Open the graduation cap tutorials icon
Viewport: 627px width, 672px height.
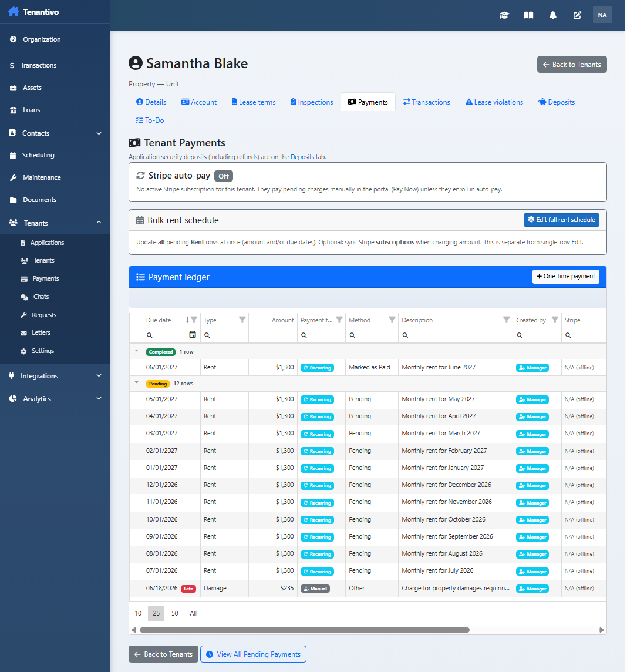504,15
